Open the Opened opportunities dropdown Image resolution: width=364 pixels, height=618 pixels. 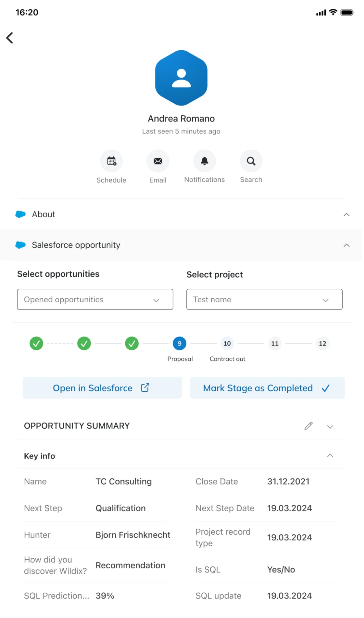click(95, 299)
